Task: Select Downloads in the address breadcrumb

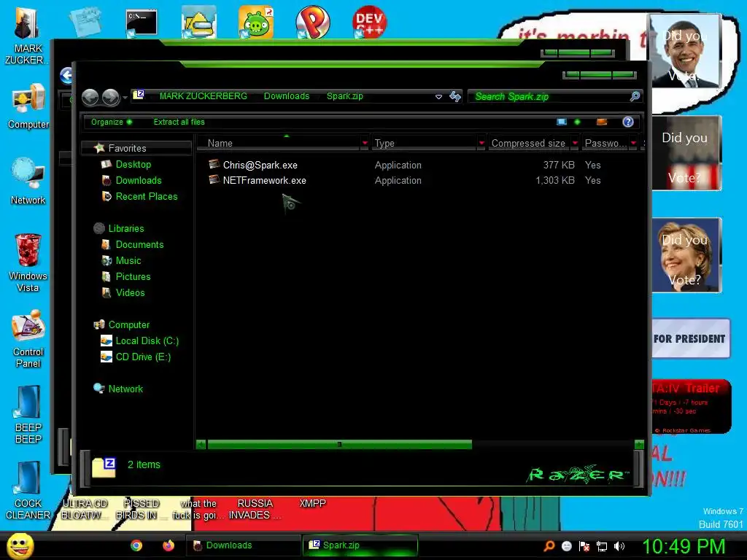Action: 287,96
